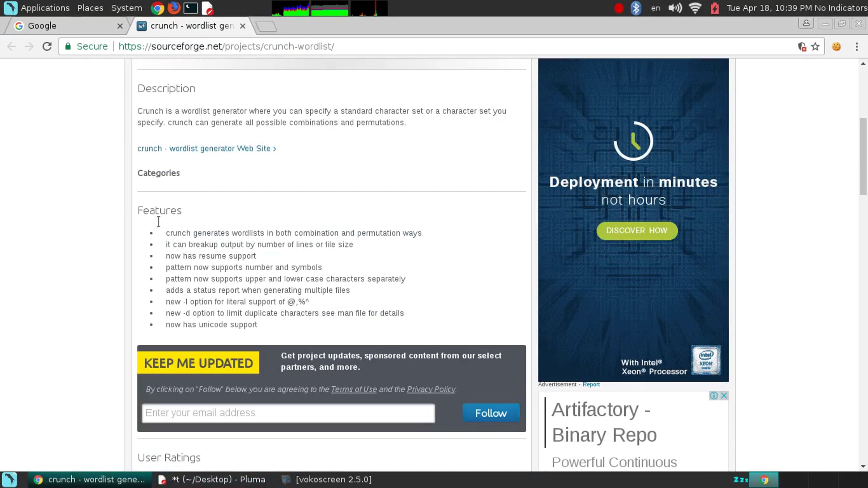Click the Chrome window in the workspace switcher
The image size is (868, 488).
pos(764,480)
